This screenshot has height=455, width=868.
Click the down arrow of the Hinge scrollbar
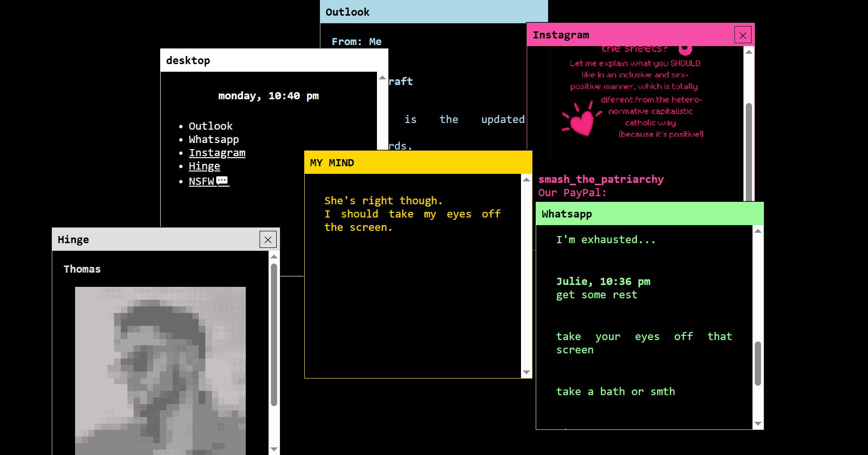[274, 449]
